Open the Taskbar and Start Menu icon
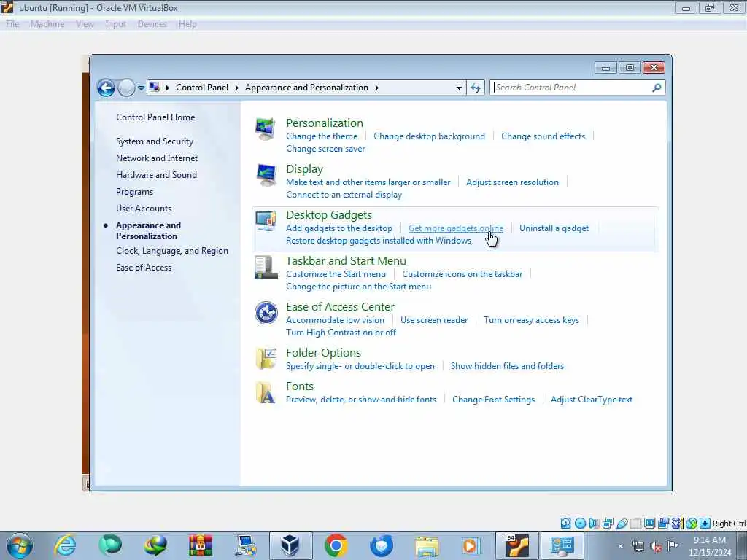 coord(266,267)
